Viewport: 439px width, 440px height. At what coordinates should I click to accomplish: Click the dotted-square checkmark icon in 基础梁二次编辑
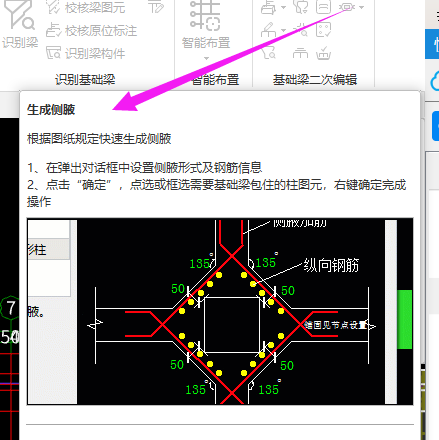(x=323, y=30)
